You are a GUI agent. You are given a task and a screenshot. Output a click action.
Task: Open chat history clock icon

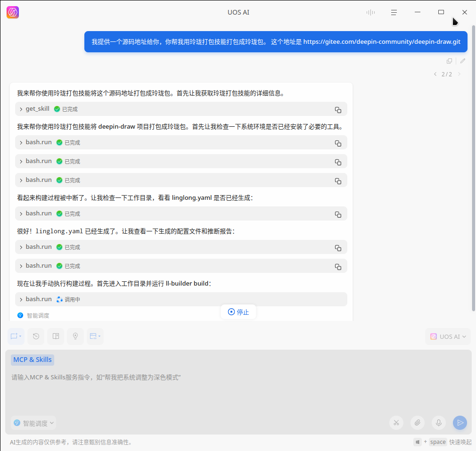click(36, 336)
